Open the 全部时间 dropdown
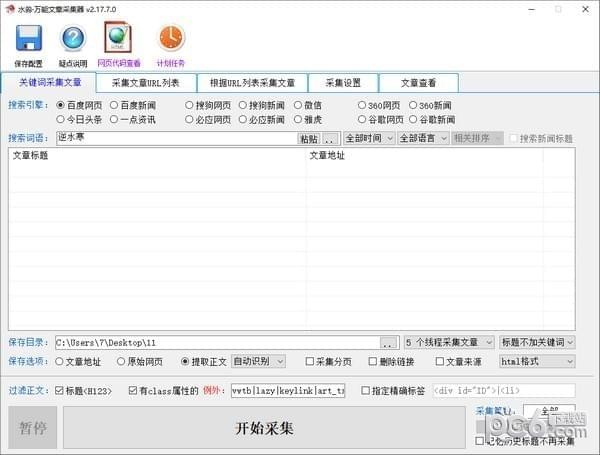 point(369,138)
